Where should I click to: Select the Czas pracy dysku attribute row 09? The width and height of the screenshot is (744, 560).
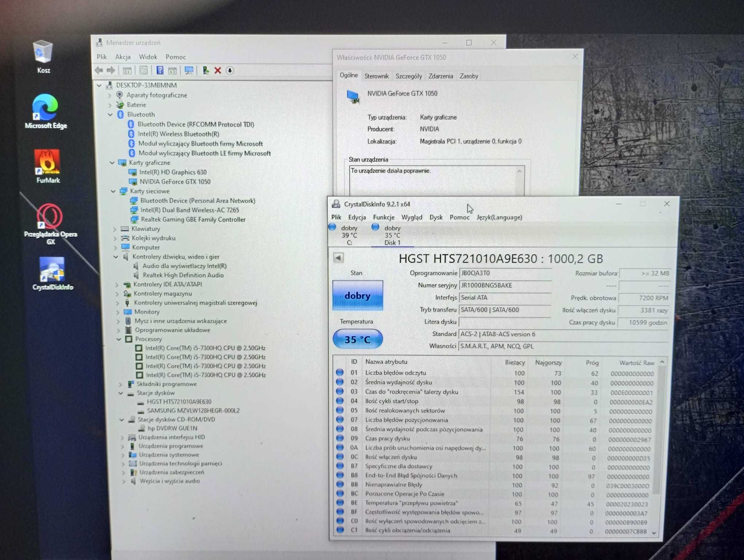(494, 439)
